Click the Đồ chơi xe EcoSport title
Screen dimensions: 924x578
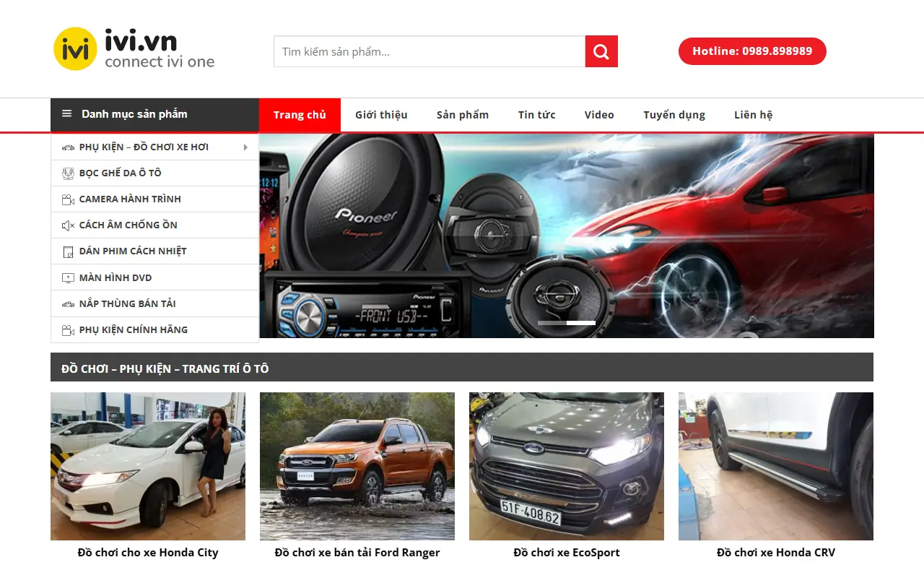(567, 553)
